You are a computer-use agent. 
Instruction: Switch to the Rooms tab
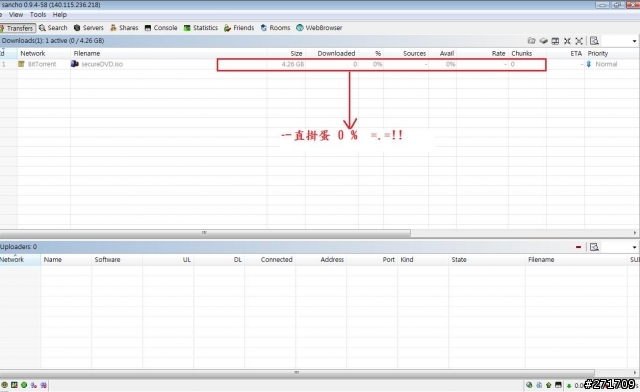pos(275,28)
